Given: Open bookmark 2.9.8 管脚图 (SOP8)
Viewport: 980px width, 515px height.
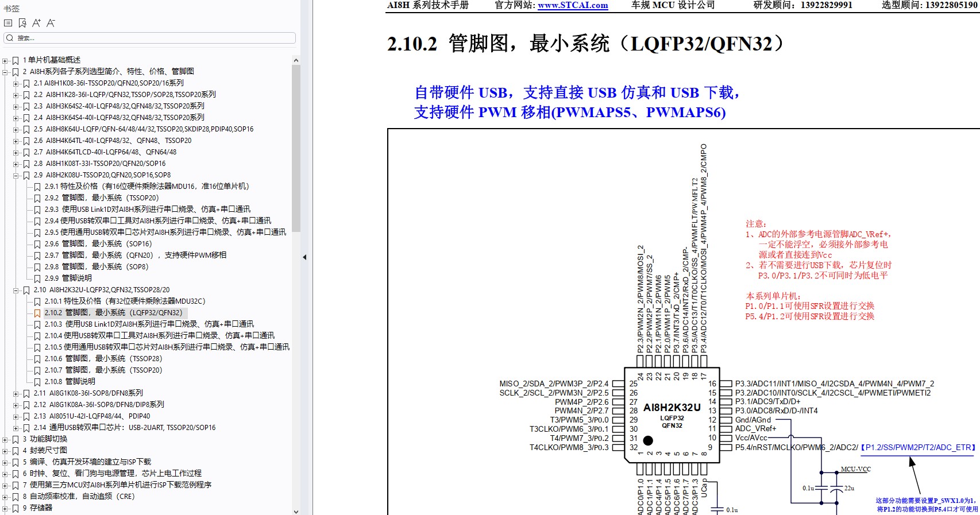Looking at the screenshot, I should [x=97, y=267].
